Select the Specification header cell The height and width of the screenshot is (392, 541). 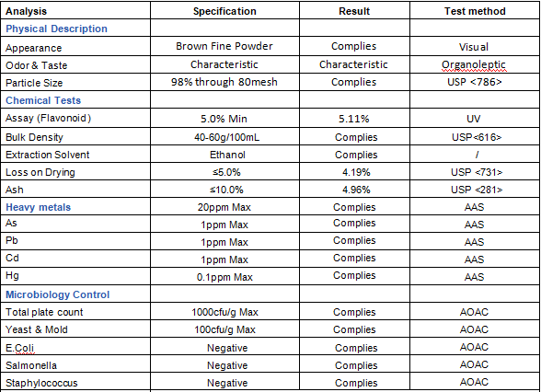pos(224,11)
